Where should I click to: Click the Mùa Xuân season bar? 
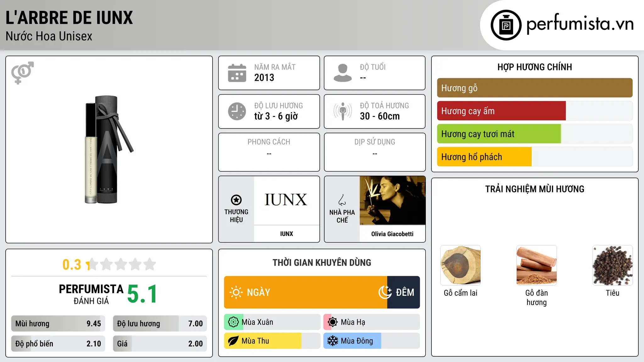(272, 322)
